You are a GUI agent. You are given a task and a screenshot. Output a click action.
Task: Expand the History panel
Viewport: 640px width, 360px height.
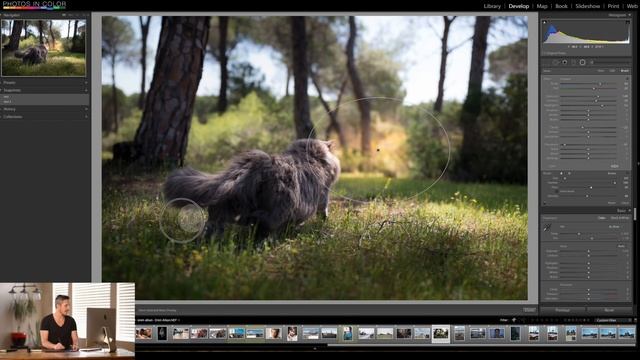[2, 109]
